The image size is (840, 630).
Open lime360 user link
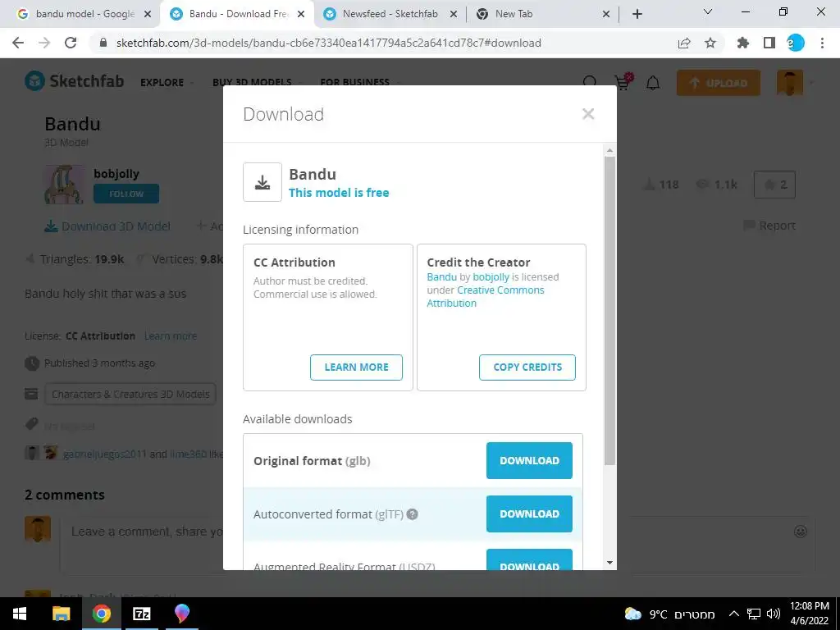pyautogui.click(x=188, y=454)
